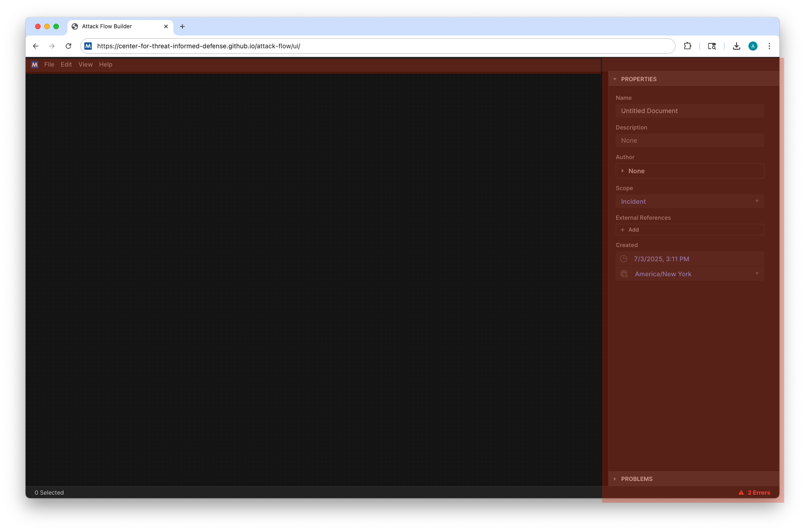This screenshot has width=805, height=532.
Task: Click the tab search icon in toolbar
Action: pyautogui.click(x=712, y=46)
